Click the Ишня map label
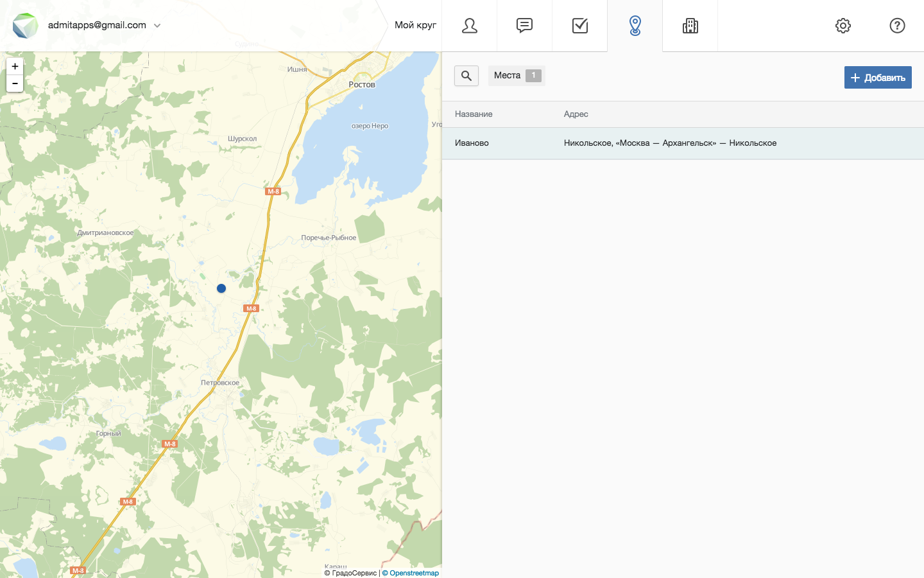The height and width of the screenshot is (578, 924). 297,69
